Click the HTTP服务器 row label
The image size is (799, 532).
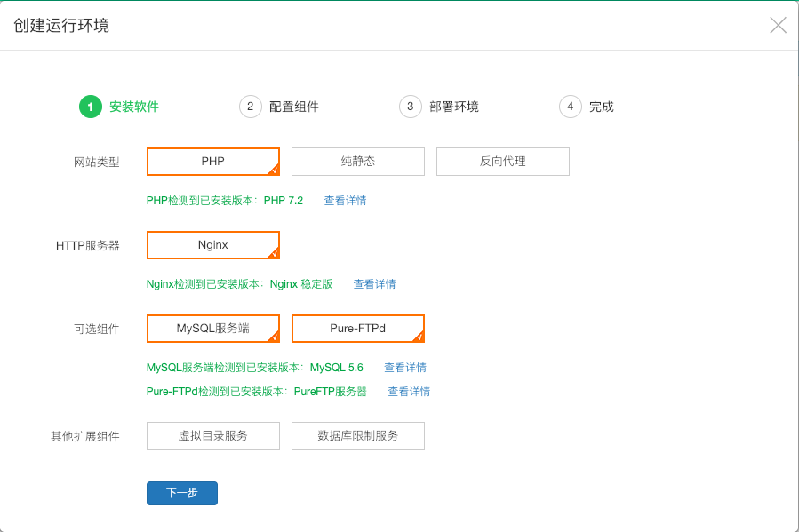coord(88,246)
